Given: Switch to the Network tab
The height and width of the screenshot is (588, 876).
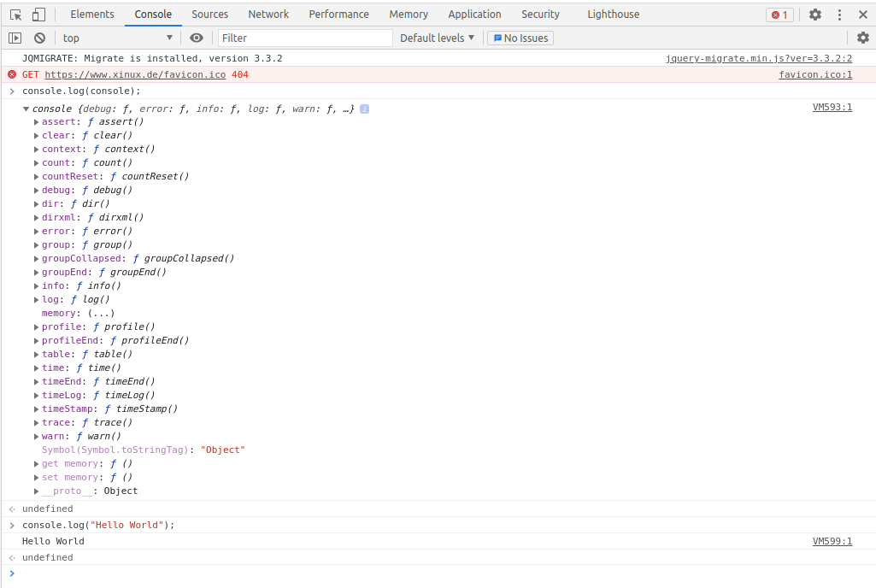Looking at the screenshot, I should (268, 15).
